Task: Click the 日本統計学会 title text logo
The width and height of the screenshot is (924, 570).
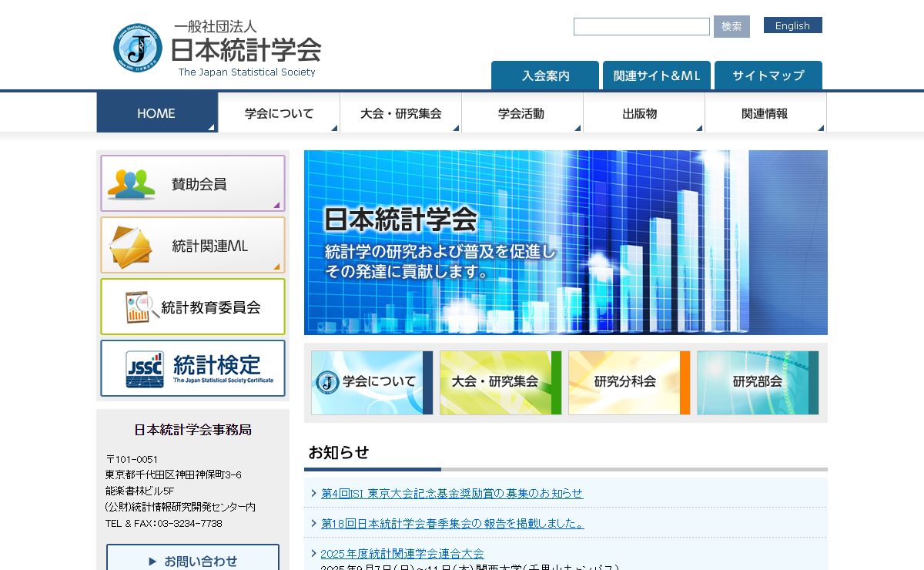Action: 246,50
